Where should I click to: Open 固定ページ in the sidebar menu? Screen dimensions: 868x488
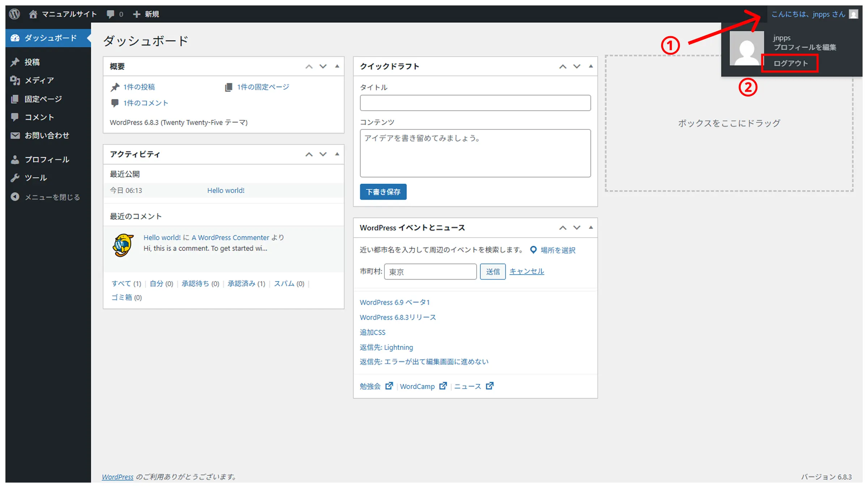pos(43,99)
